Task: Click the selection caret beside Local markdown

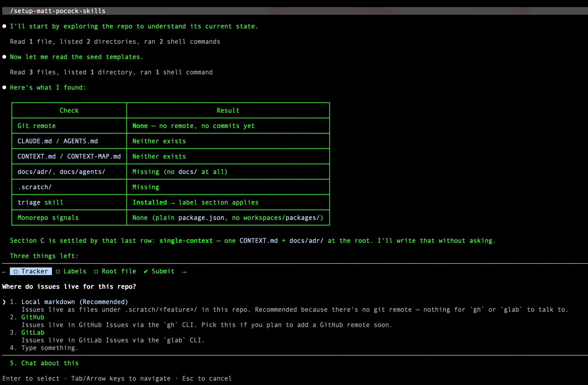Action: [4, 302]
